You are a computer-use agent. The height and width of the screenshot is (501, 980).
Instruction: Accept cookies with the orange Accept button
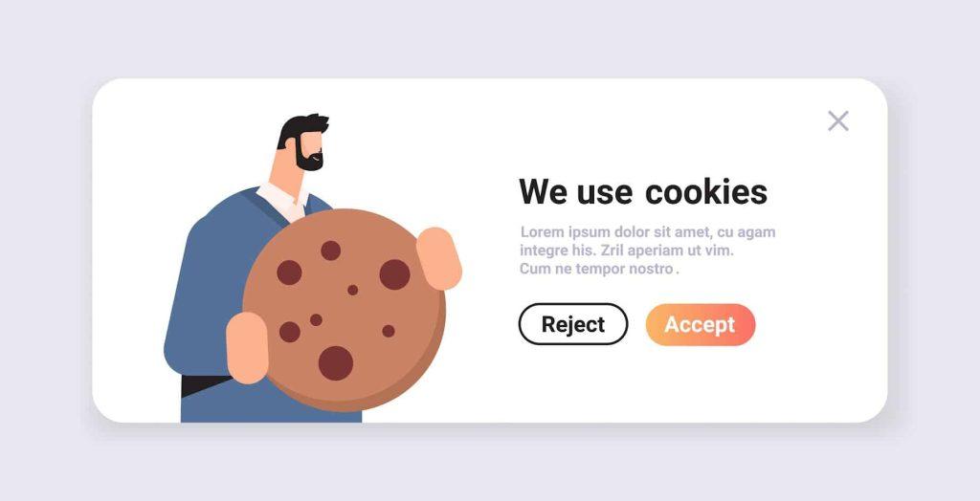(700, 324)
